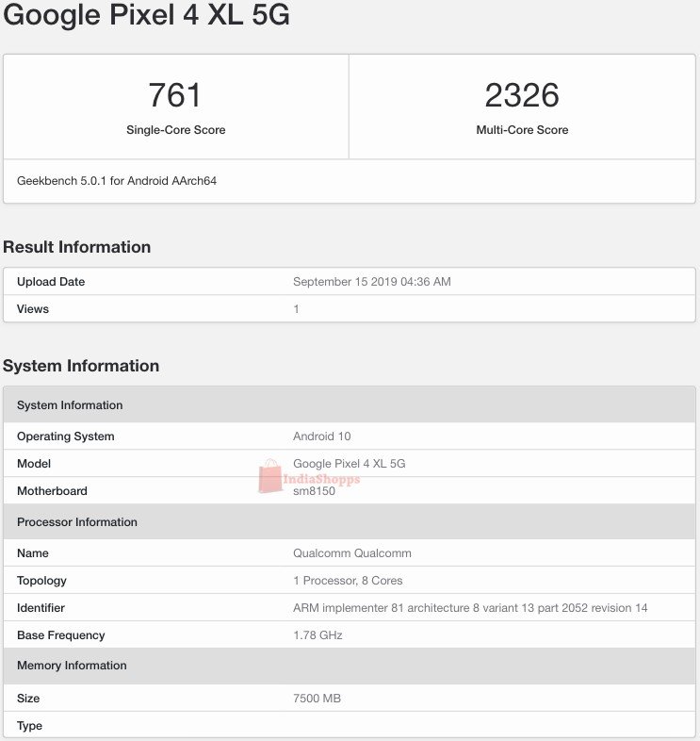The width and height of the screenshot is (700, 741).
Task: Click the Upload Date label
Action: pos(51,282)
